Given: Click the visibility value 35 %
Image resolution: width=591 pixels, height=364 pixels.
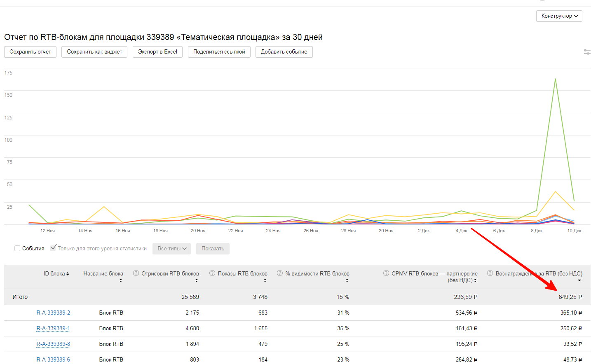Looking at the screenshot, I should click(343, 328).
